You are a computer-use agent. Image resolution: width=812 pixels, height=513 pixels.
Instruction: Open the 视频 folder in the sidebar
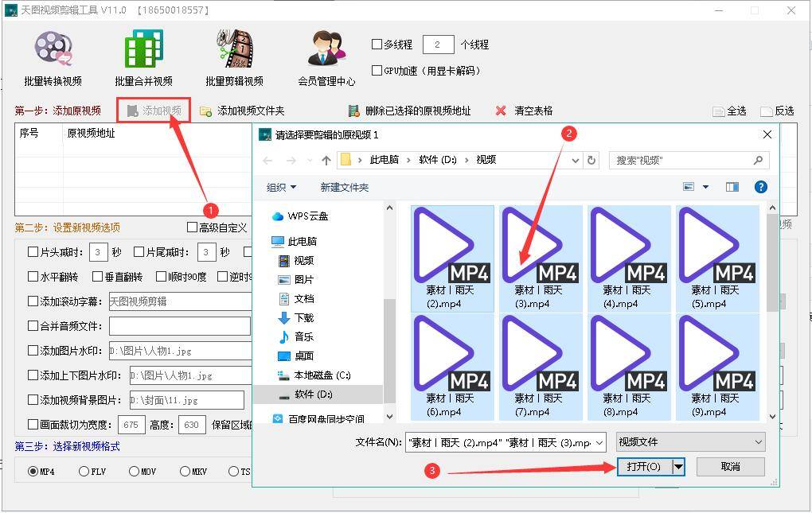coord(296,260)
